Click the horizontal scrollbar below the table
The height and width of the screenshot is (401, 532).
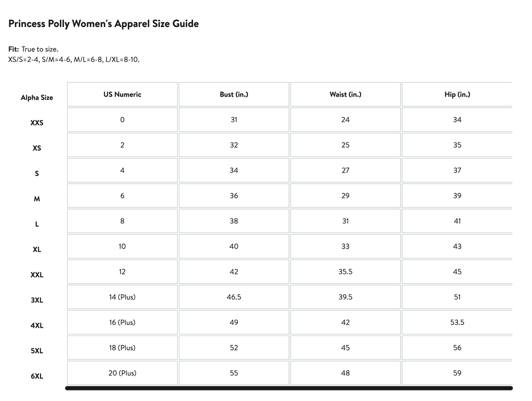289,388
